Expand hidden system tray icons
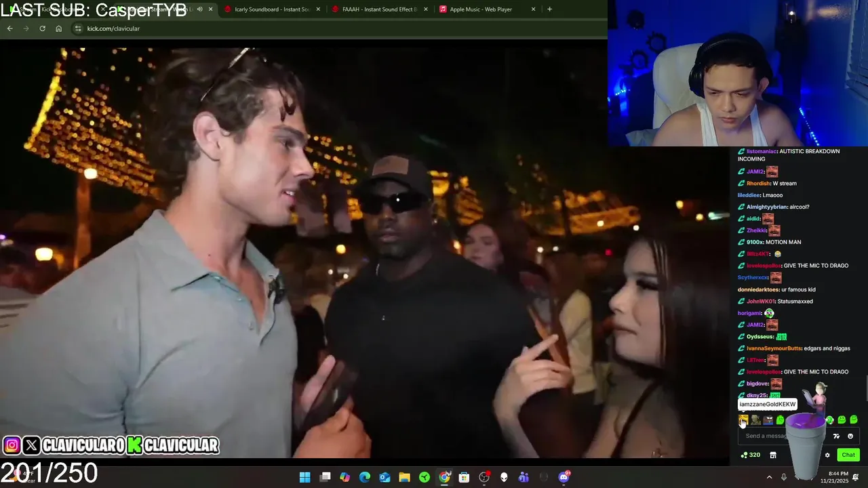The height and width of the screenshot is (488, 868). pos(769,477)
